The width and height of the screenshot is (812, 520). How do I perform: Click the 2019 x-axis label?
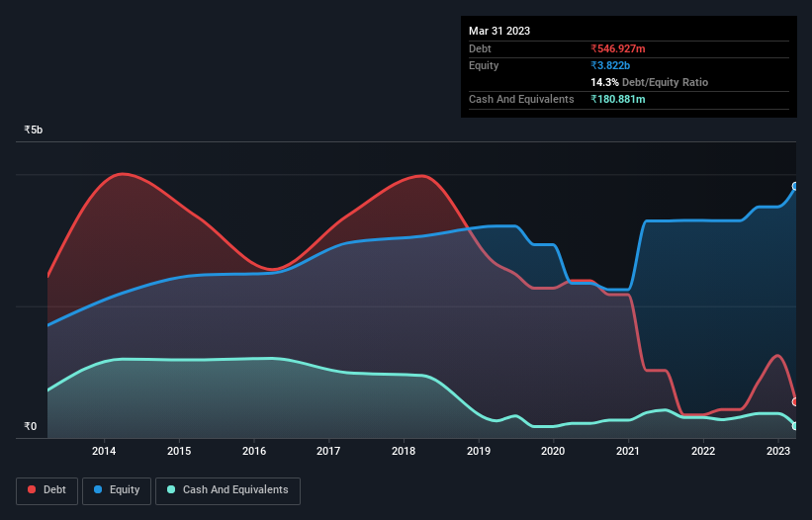[479, 451]
